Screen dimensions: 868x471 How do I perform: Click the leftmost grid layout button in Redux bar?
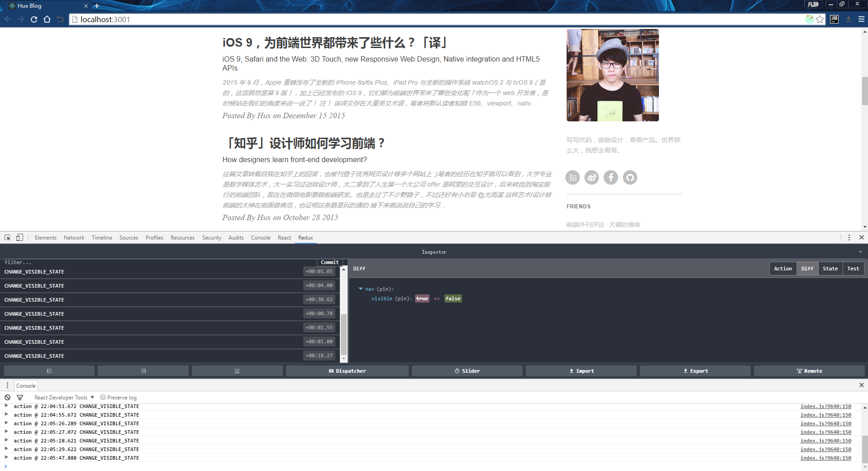pos(49,371)
